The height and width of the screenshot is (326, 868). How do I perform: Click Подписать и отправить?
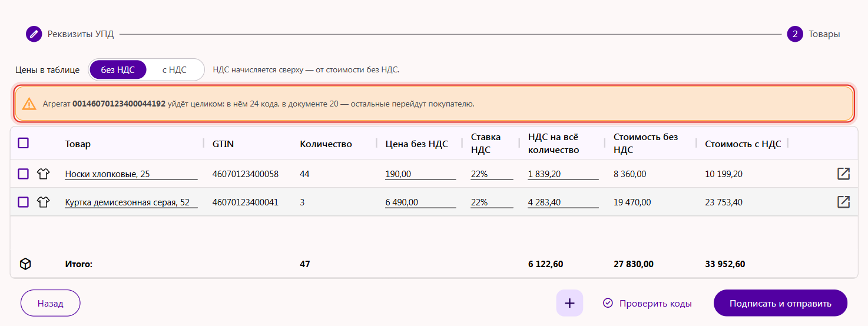(x=780, y=303)
